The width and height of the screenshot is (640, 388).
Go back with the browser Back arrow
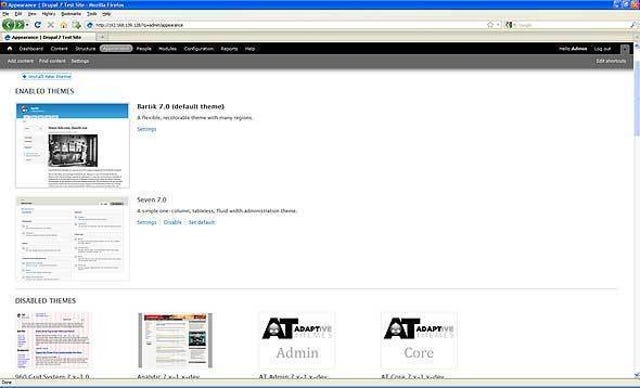pos(8,25)
